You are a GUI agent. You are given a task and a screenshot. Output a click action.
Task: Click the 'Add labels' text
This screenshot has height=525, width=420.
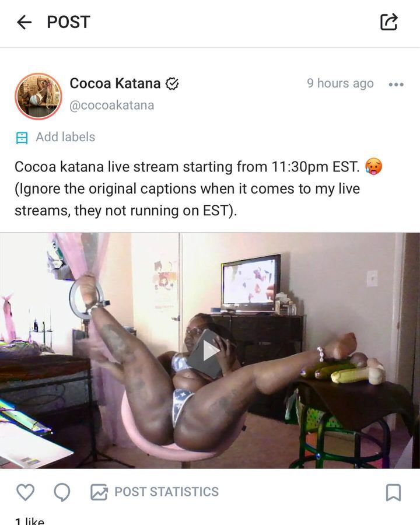pyautogui.click(x=65, y=137)
